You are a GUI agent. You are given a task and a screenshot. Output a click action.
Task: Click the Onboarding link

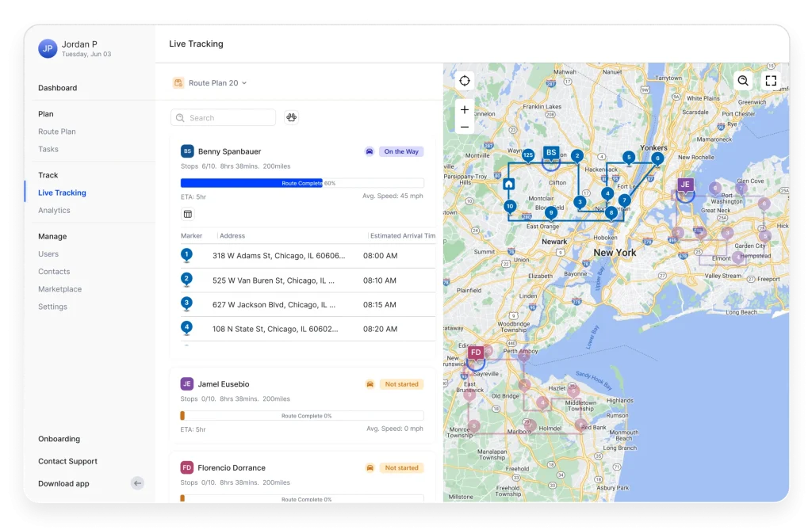pyautogui.click(x=59, y=439)
